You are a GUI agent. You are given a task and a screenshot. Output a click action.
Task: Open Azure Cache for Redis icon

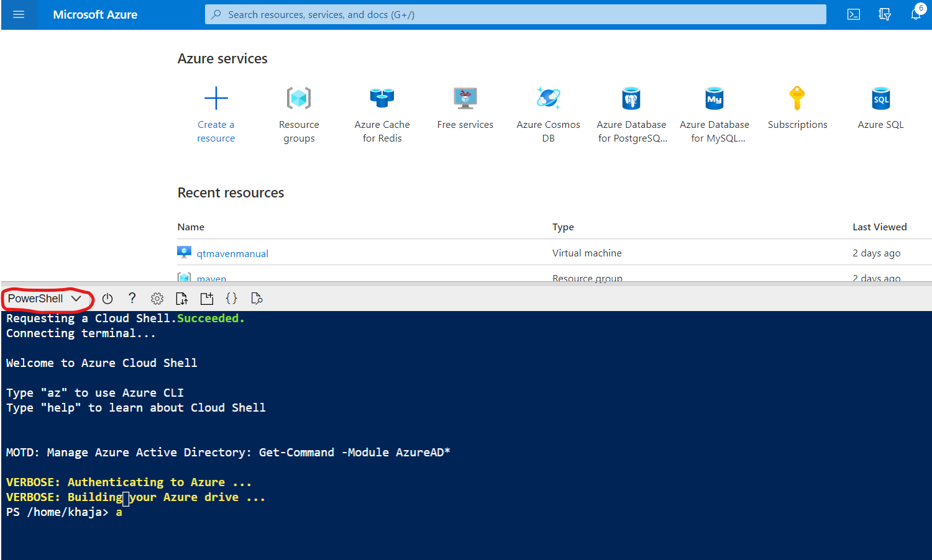coord(382,98)
